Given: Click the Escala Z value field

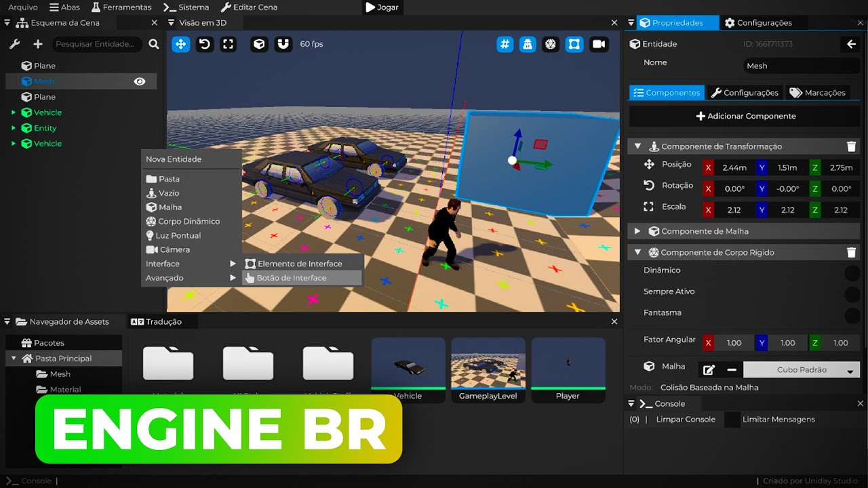Looking at the screenshot, I should pos(841,210).
